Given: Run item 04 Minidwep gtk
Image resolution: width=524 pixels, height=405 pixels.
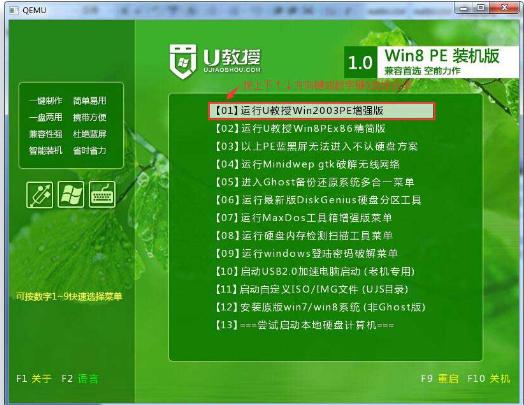Looking at the screenshot, I should point(307,164).
